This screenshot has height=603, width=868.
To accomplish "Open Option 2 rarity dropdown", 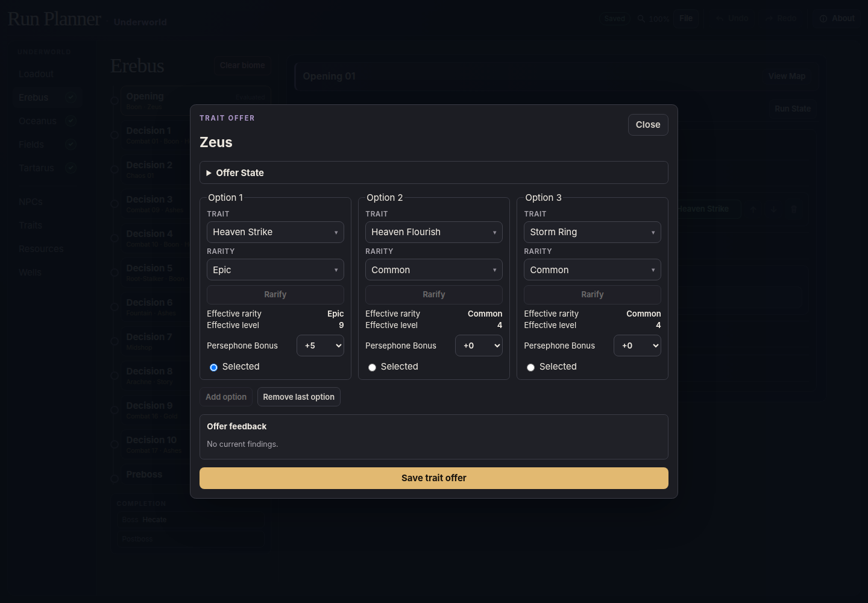I will pyautogui.click(x=434, y=270).
